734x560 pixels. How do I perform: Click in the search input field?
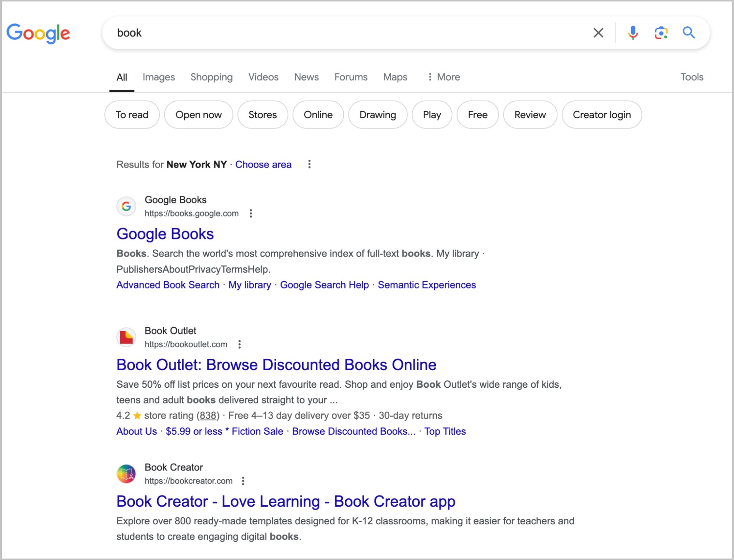(x=330, y=33)
